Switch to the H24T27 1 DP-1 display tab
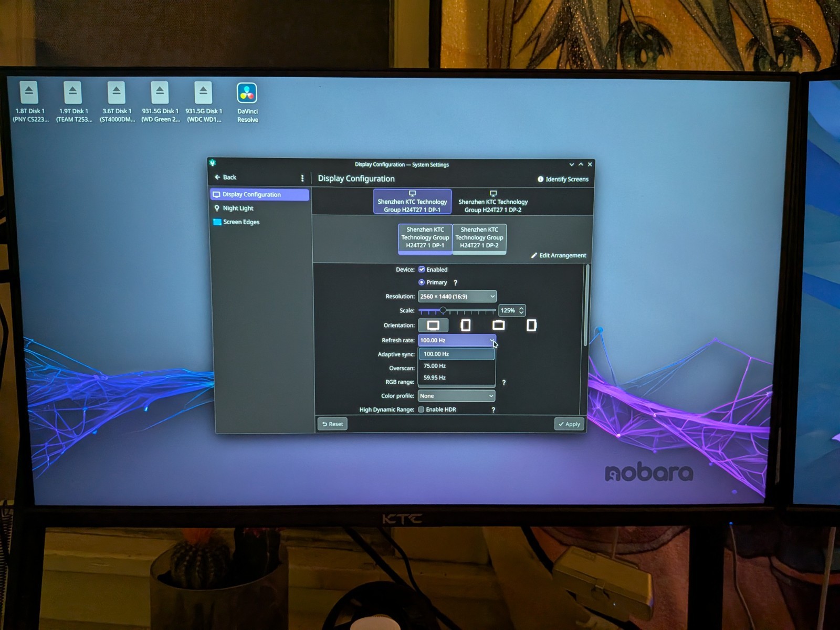 [x=412, y=202]
